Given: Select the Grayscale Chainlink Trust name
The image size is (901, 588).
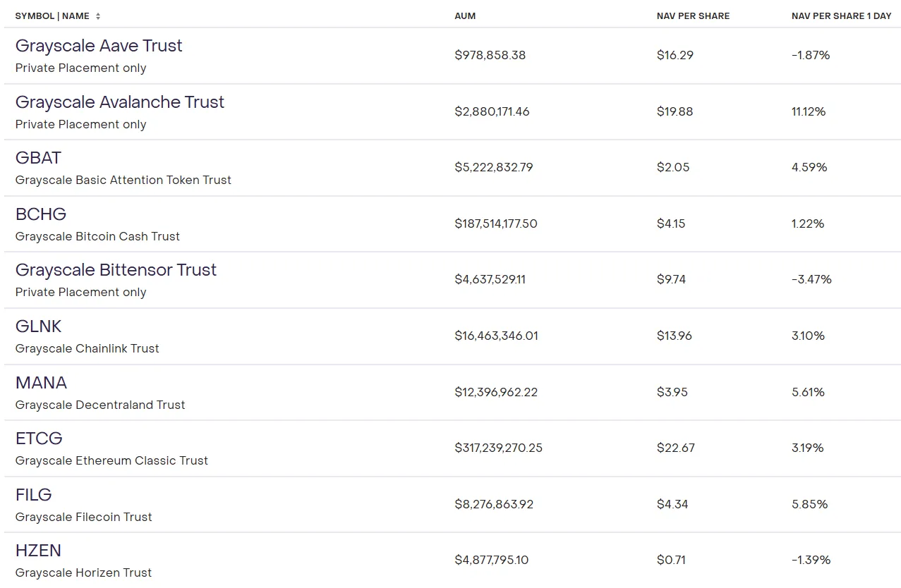Looking at the screenshot, I should click(87, 349).
